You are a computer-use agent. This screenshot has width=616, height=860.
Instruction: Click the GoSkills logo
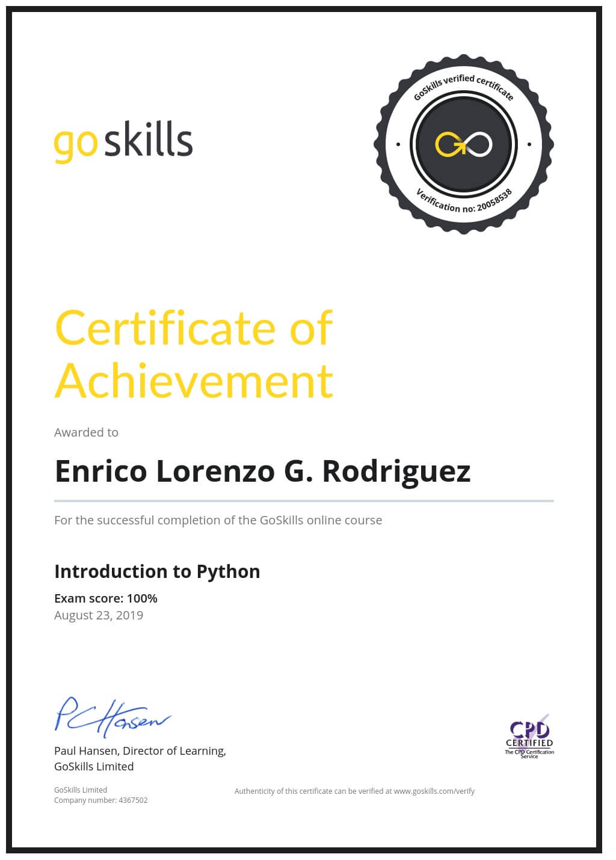123,141
